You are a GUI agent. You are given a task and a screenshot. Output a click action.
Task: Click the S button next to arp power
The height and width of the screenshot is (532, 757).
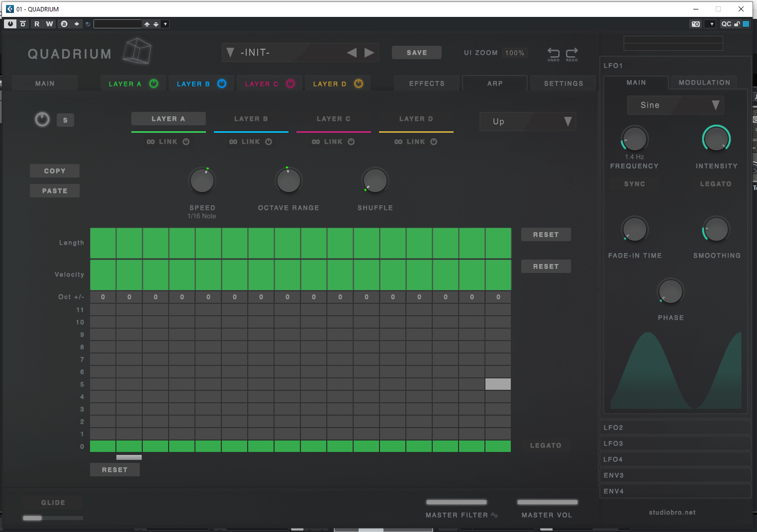tap(65, 120)
